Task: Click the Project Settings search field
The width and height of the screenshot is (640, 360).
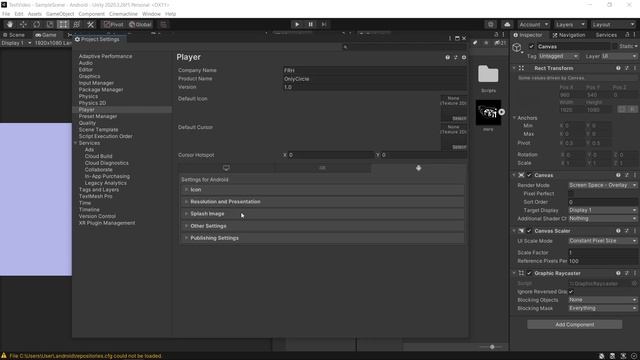Action: (403, 47)
